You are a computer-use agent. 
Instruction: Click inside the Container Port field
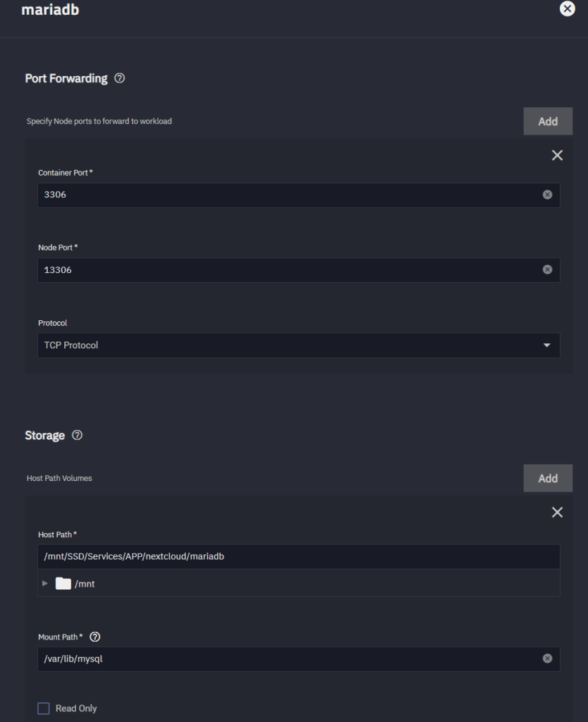tap(282, 195)
